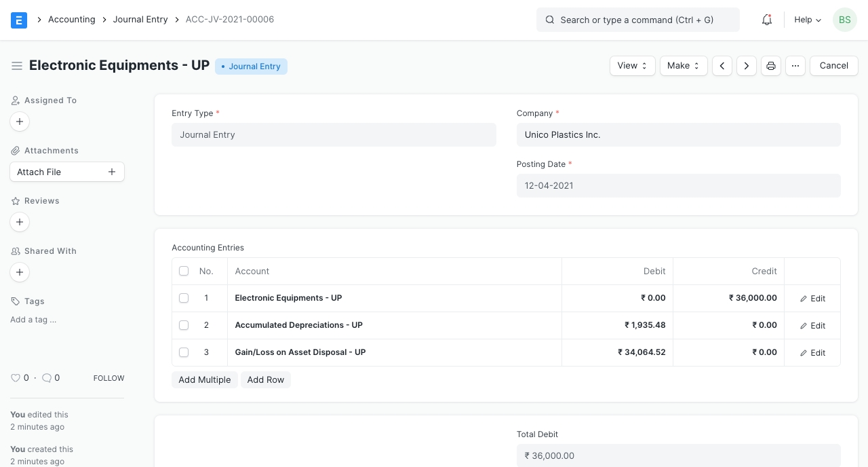This screenshot has width=868, height=467.
Task: Click the ERPNext home logo icon
Action: click(x=19, y=20)
